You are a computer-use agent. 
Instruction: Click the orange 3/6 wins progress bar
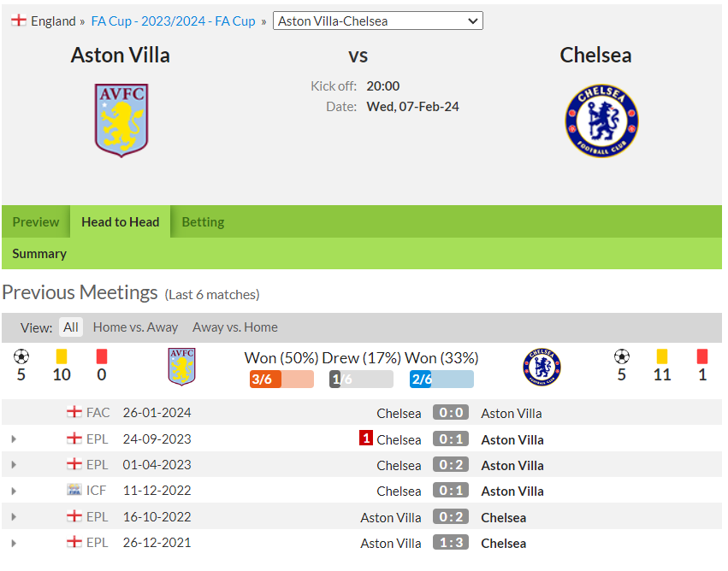tap(281, 379)
